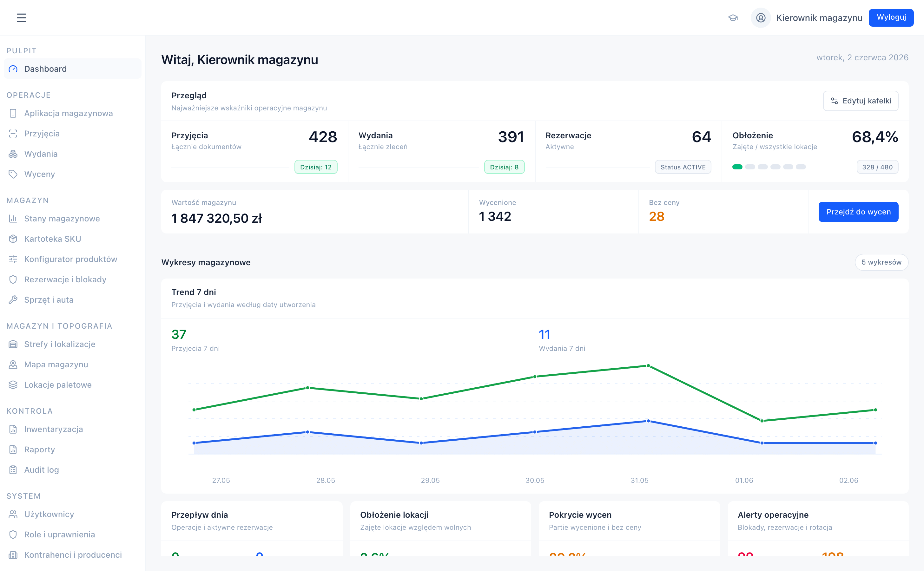
Task: Click Edytuj kafelki button
Action: click(x=861, y=101)
